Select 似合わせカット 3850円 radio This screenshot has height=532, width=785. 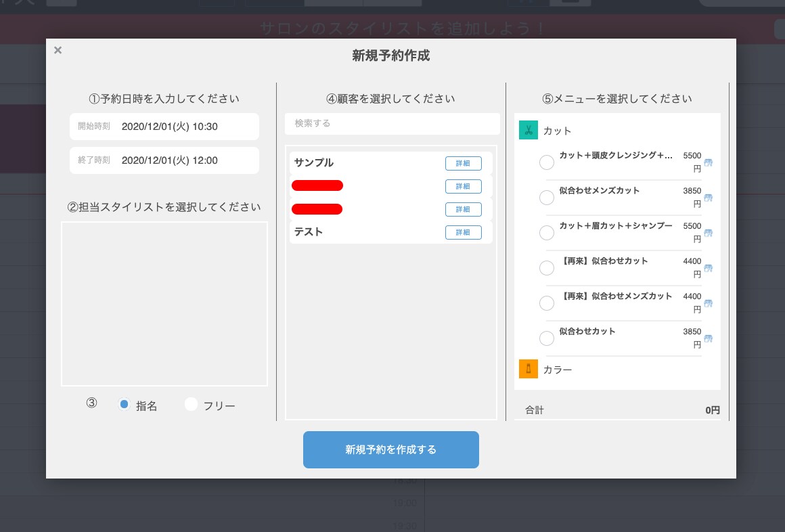pos(547,338)
